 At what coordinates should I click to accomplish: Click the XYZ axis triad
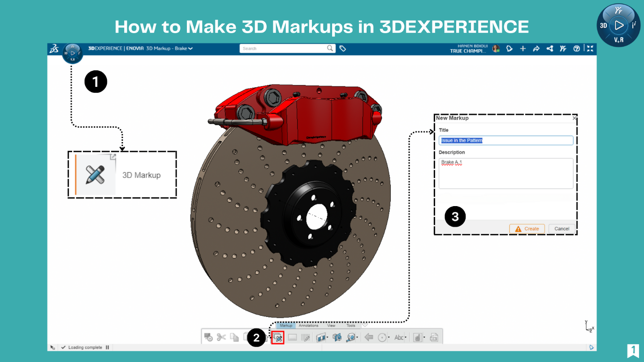[x=589, y=326]
